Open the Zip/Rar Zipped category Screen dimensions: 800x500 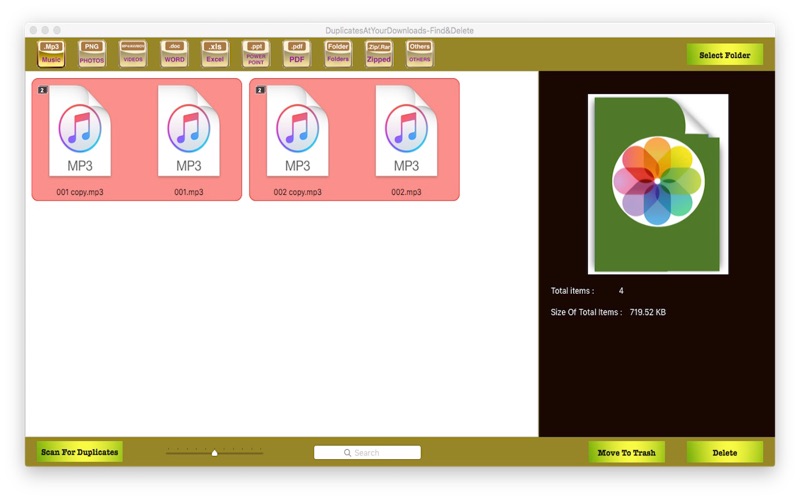pyautogui.click(x=379, y=54)
